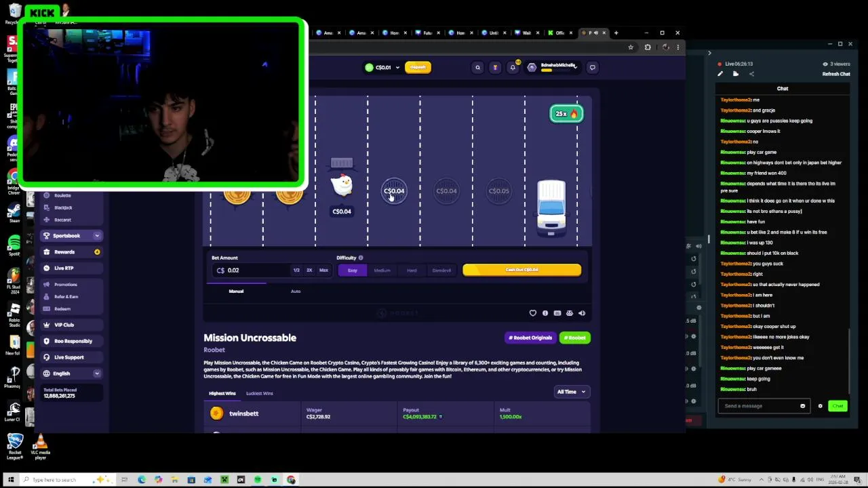Open the trophy leaderboard icon in header
The height and width of the screenshot is (488, 868).
coord(495,67)
